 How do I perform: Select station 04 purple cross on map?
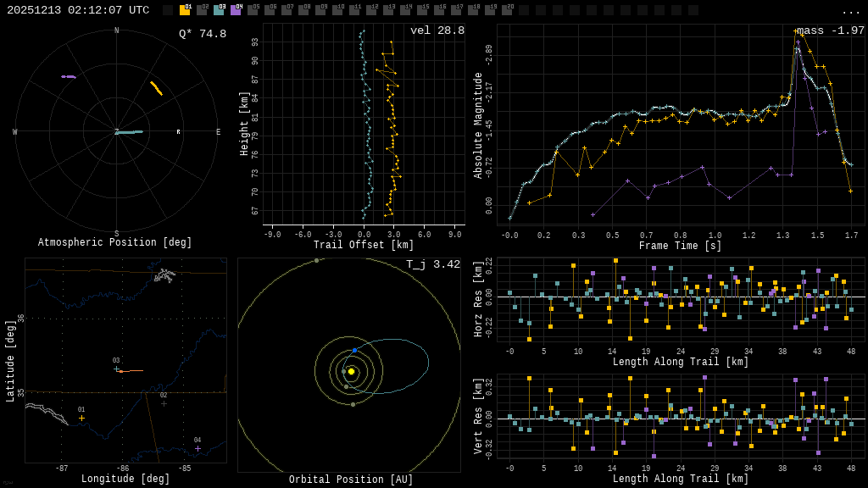tap(198, 448)
